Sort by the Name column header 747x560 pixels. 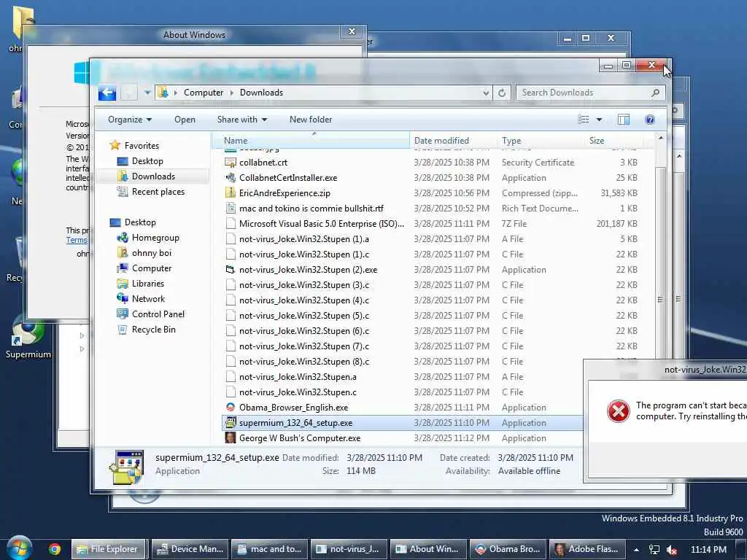pos(311,141)
